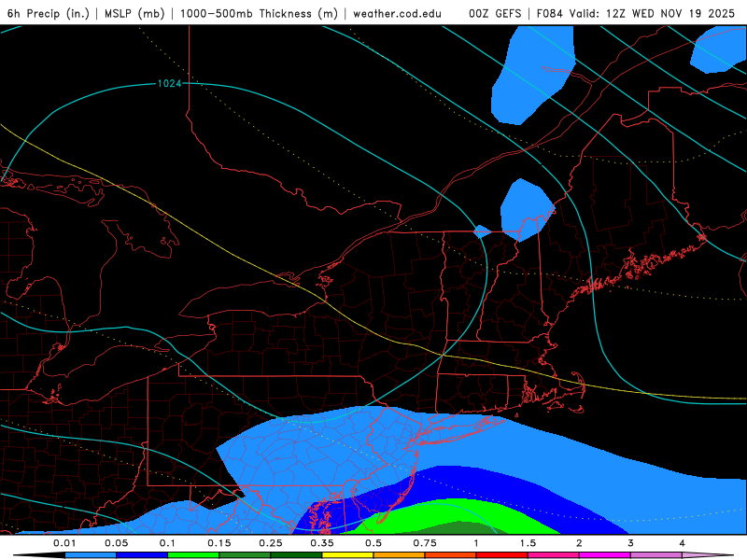Screen dimensions: 747x560
Task: Click the 0.25 legend value
Action: coord(271,543)
